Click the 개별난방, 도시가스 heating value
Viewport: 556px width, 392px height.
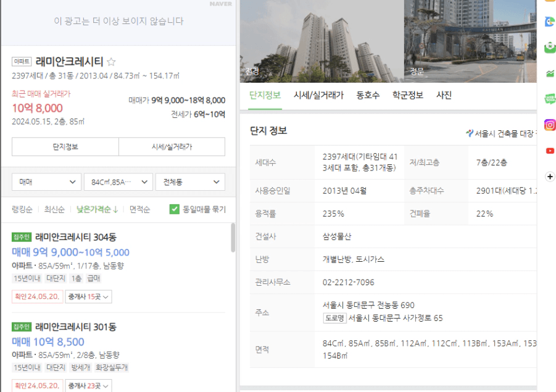point(353,259)
